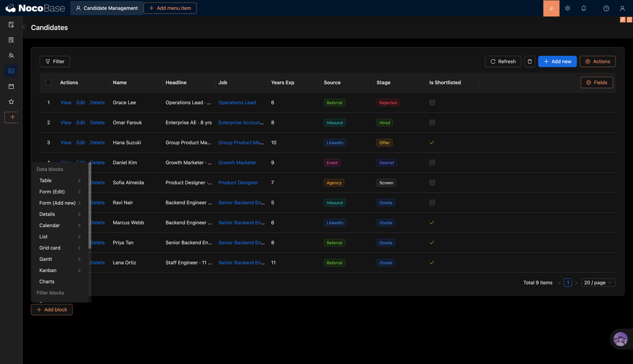Screen dimensions: 633x364
Task: Click shortlisted checkmark for Marcus Webb
Action: click(x=432, y=223)
